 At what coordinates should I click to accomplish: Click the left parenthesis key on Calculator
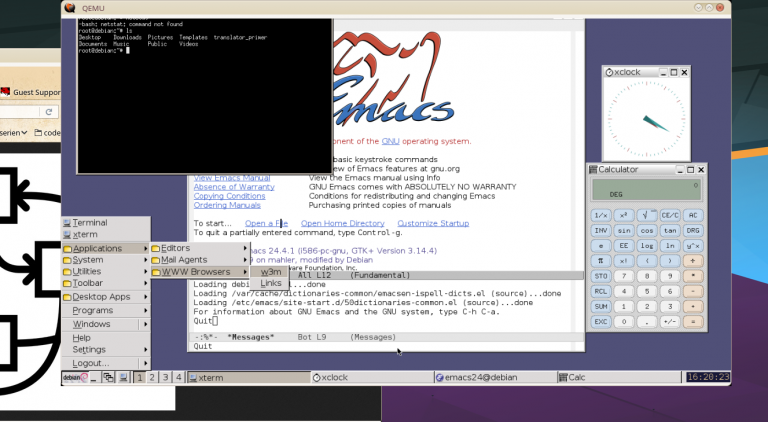coord(647,261)
